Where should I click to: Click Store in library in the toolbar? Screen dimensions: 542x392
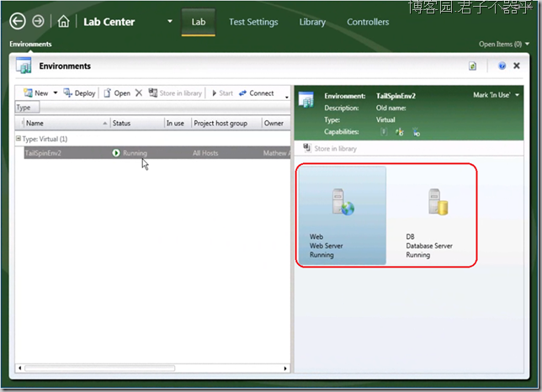point(175,93)
